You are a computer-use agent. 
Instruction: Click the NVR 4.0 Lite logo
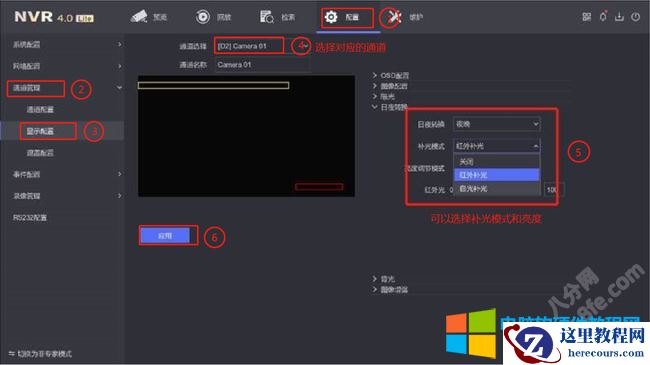(54, 17)
